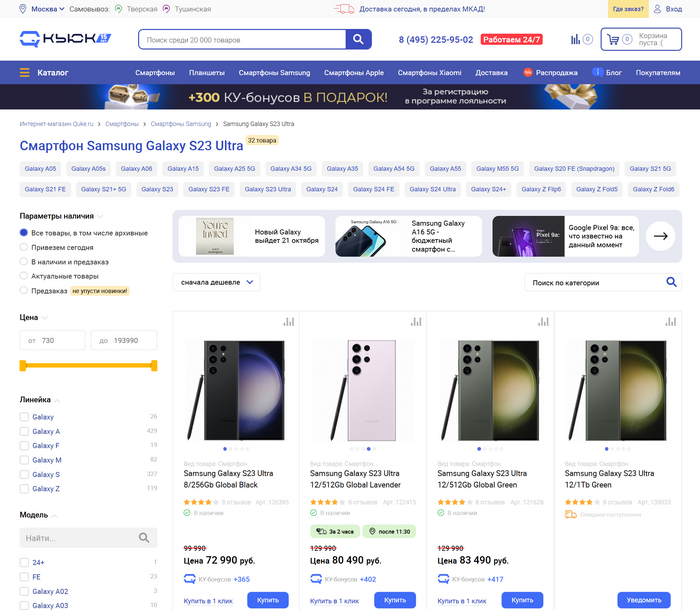The image size is (700, 610).
Task: Click the magnifier search button in header
Action: click(x=359, y=40)
